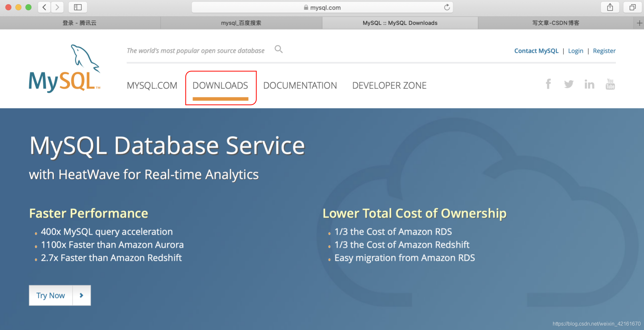Minimize the Safari window with yellow button
The width and height of the screenshot is (644, 330).
coord(18,7)
